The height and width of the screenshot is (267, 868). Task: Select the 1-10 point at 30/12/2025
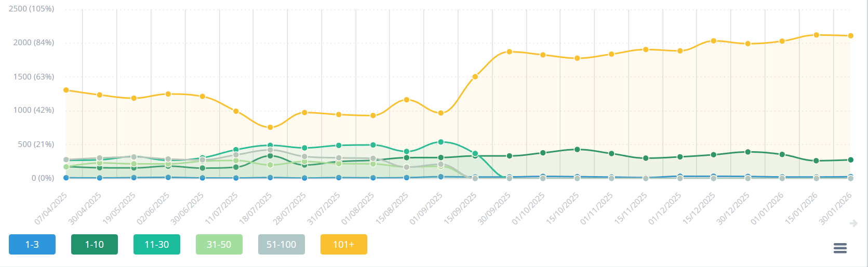click(747, 152)
